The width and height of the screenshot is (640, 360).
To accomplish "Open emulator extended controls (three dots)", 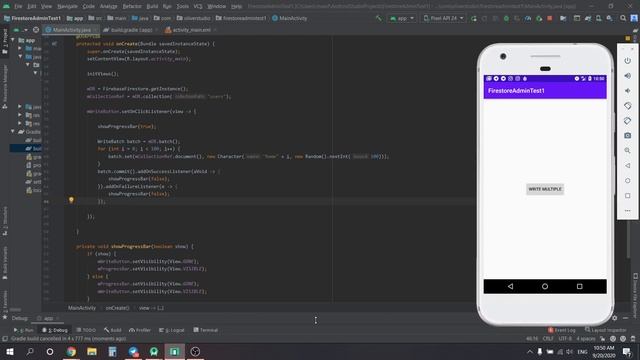I will pyautogui.click(x=627, y=211).
